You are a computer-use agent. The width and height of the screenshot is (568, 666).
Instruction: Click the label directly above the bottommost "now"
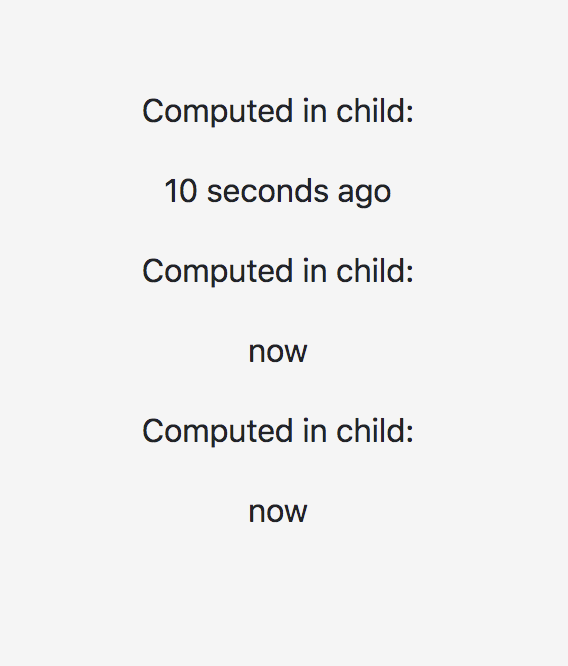278,431
